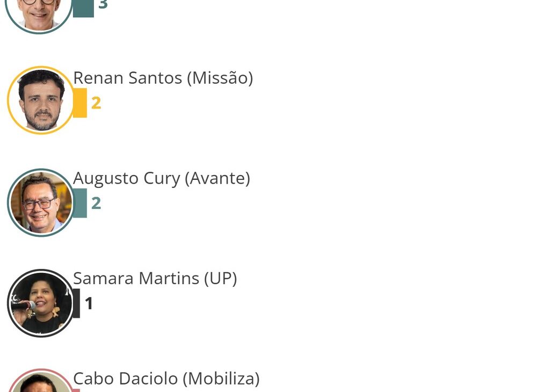This screenshot has width=537, height=392.
Task: Click the pink bar under Cabo Daciolo
Action: pyautogui.click(x=77, y=390)
